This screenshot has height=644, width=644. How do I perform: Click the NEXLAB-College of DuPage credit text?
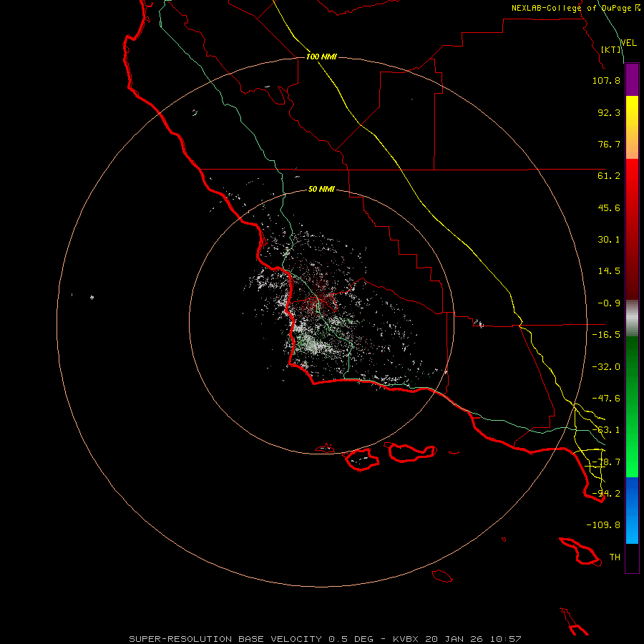pyautogui.click(x=575, y=8)
